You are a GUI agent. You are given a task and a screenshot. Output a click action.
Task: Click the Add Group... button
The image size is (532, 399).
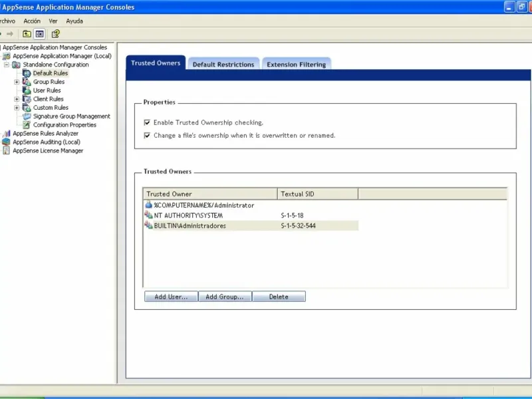pyautogui.click(x=225, y=297)
